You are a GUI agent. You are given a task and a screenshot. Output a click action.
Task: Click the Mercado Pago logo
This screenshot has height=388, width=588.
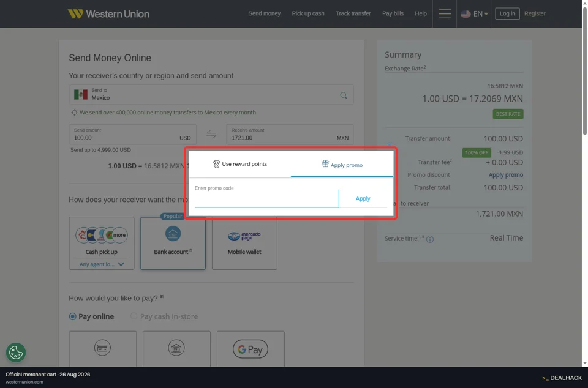coord(244,236)
